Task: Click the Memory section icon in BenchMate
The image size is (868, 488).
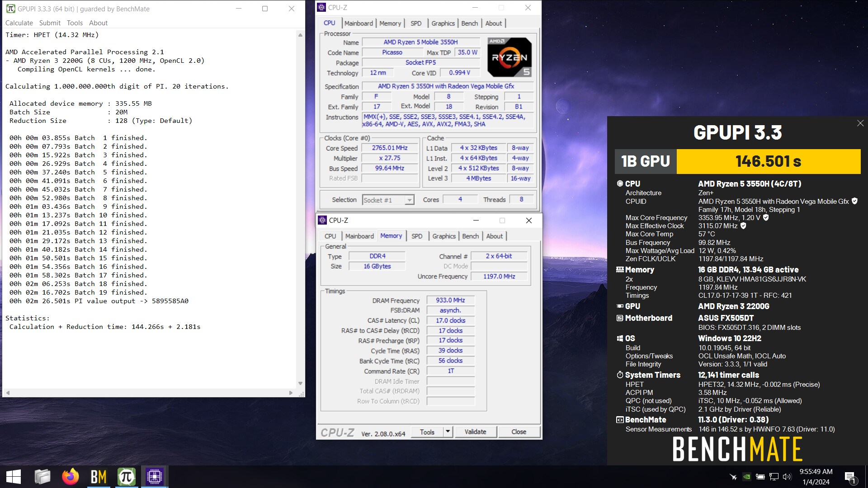Action: tap(620, 269)
